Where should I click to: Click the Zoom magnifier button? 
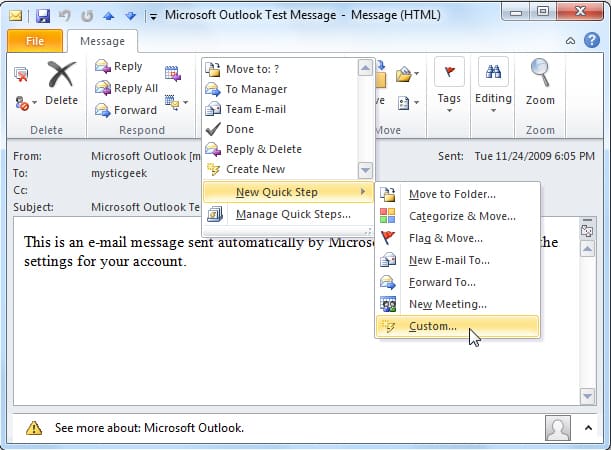[540, 83]
